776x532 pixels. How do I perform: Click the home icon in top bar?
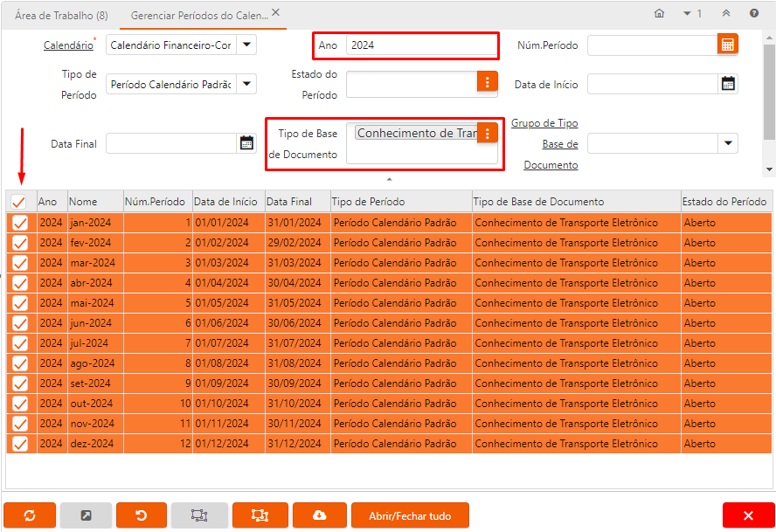(659, 13)
